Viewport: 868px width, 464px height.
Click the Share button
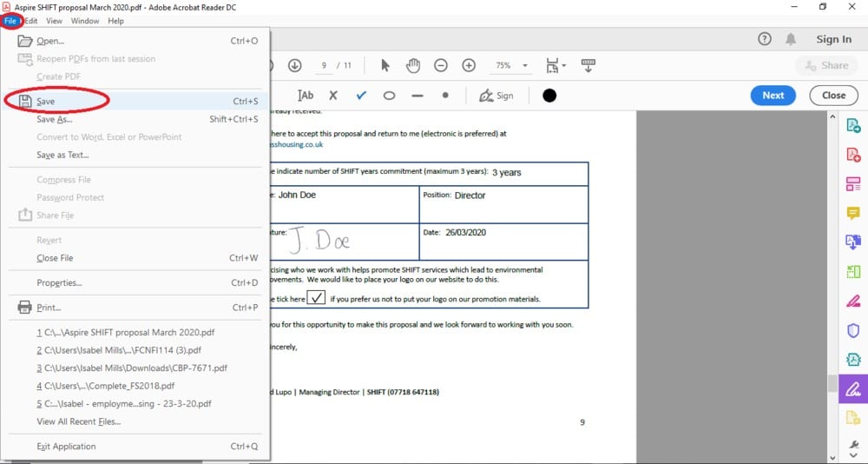click(x=827, y=65)
